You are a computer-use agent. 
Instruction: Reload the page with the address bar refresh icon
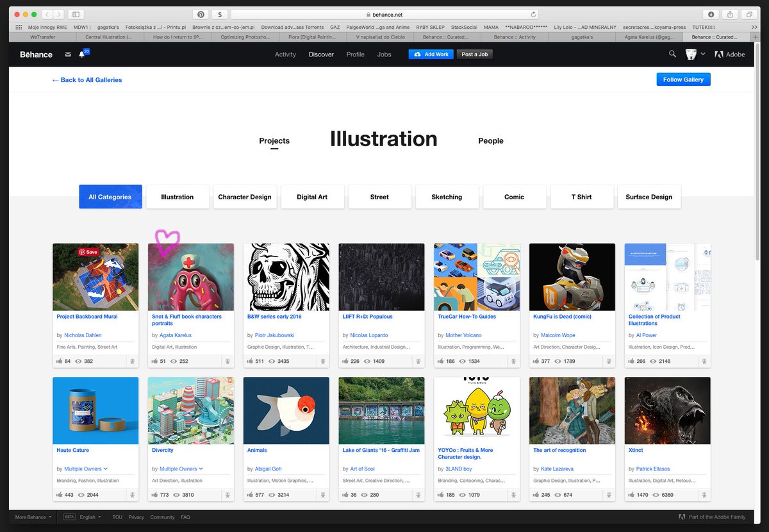(x=533, y=14)
